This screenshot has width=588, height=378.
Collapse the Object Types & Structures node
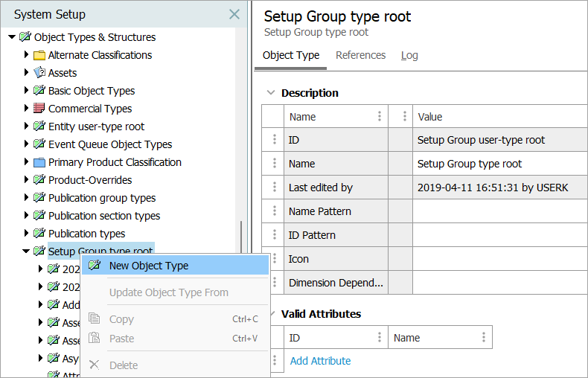pyautogui.click(x=12, y=37)
